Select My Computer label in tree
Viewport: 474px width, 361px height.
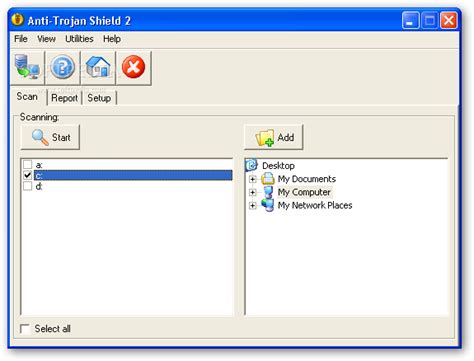point(304,192)
